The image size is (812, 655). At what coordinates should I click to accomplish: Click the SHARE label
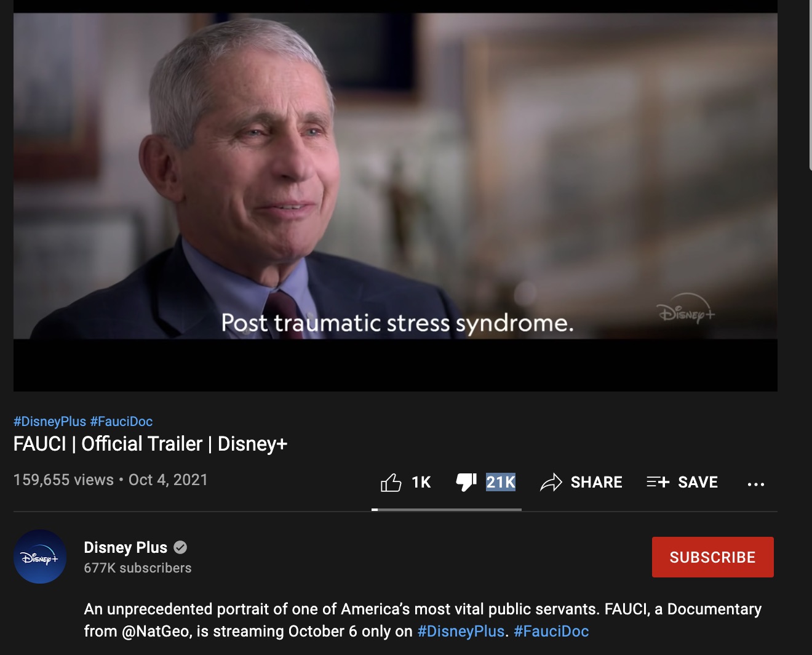point(597,482)
